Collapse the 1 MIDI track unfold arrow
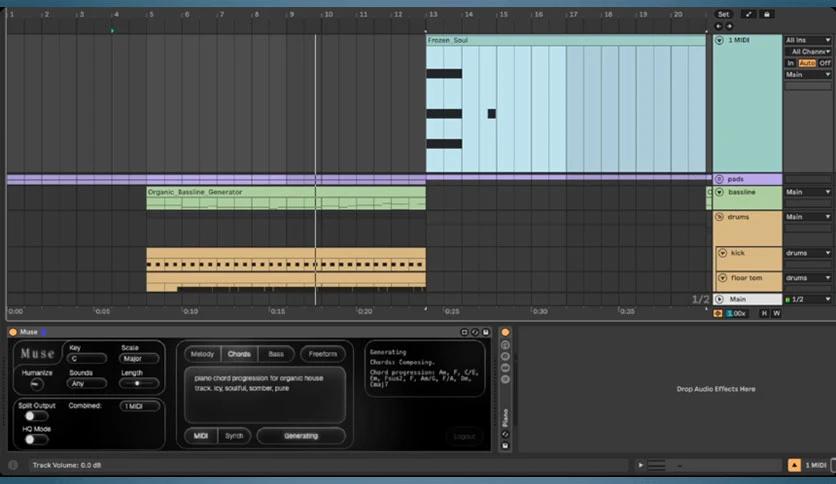 tap(719, 41)
